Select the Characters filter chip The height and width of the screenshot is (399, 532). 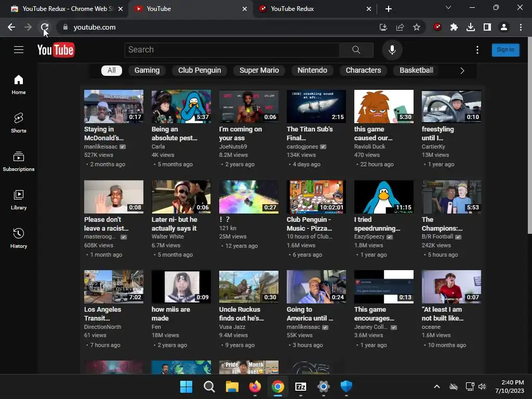[363, 70]
